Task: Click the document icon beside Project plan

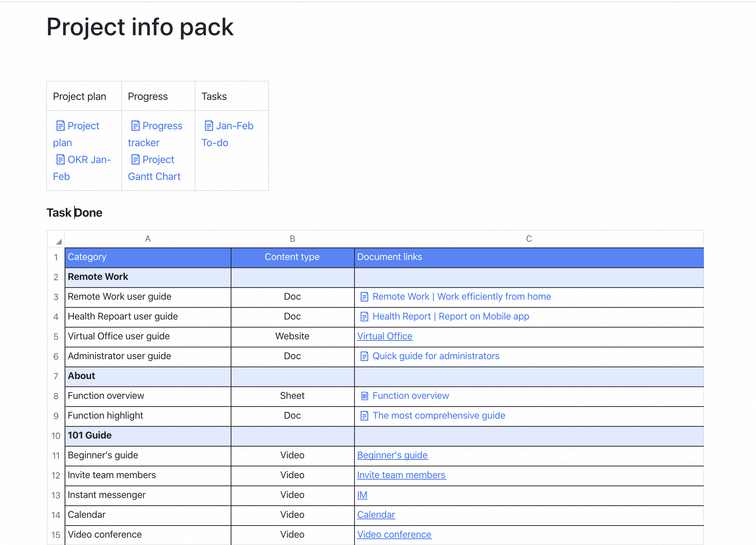Action: coord(61,125)
